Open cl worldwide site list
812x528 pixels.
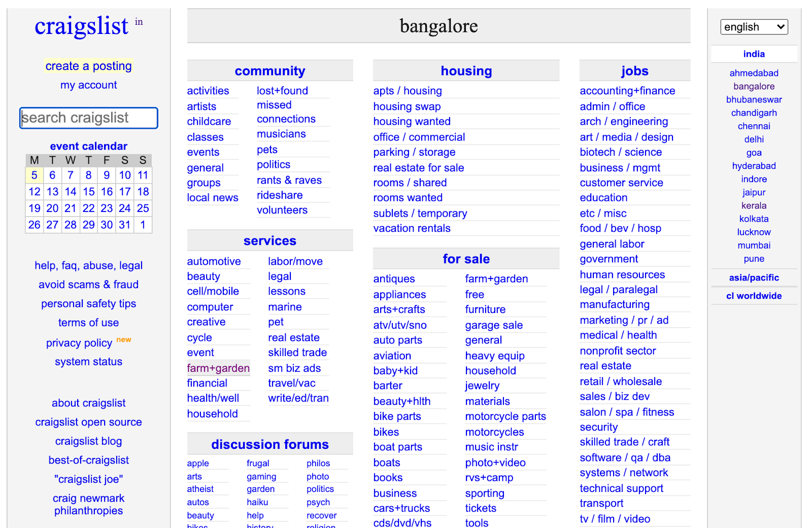point(754,296)
